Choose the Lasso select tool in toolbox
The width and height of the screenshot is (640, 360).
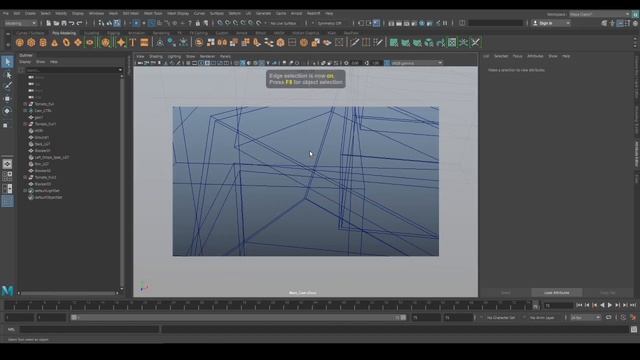coord(7,75)
